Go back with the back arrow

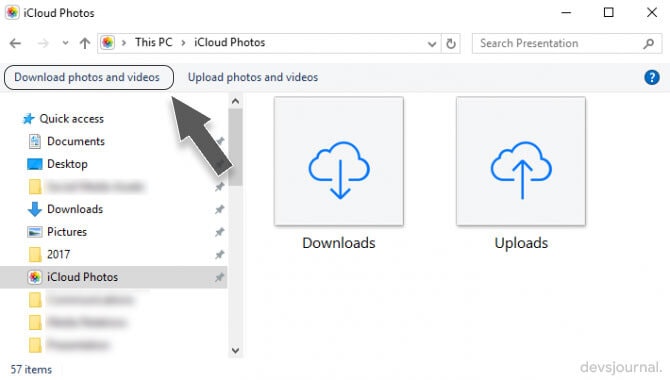15,43
